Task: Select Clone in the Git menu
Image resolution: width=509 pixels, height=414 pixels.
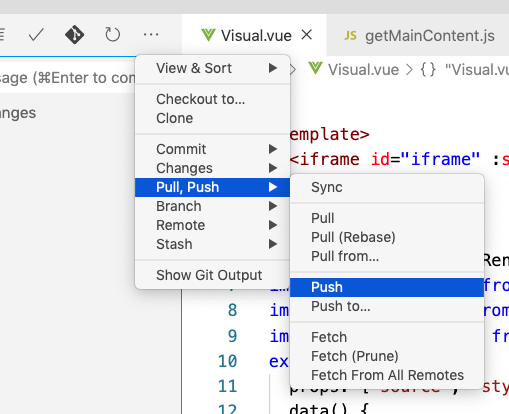Action: (x=213, y=118)
